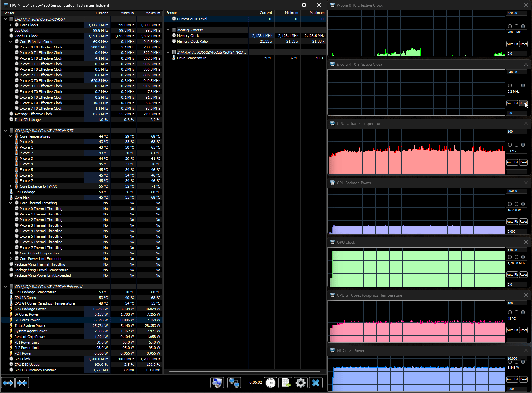Click the Maximum column header in left panel
The image size is (532, 393).
[152, 13]
